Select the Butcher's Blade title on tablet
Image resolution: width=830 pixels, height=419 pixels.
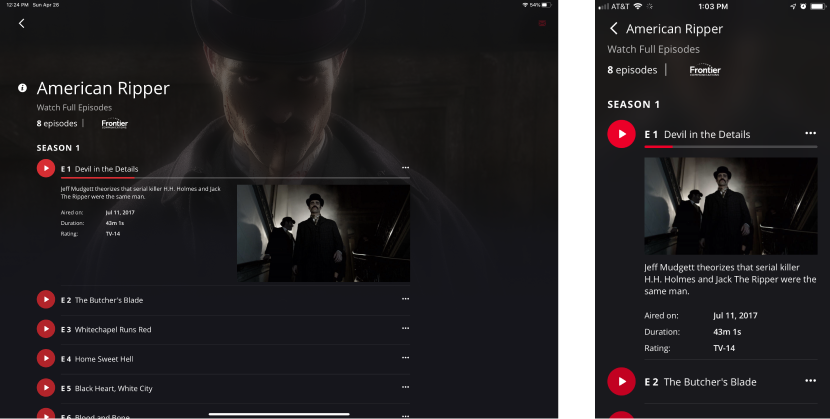(109, 300)
